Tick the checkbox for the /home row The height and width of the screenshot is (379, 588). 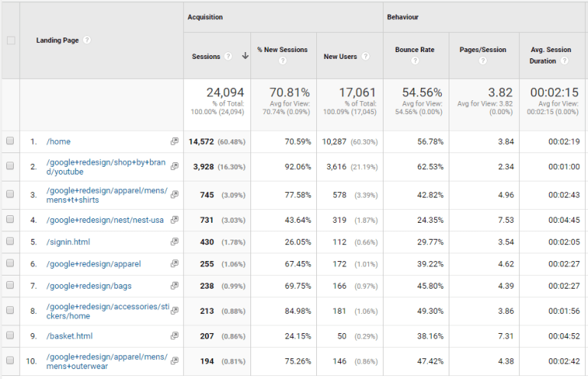tap(10, 141)
